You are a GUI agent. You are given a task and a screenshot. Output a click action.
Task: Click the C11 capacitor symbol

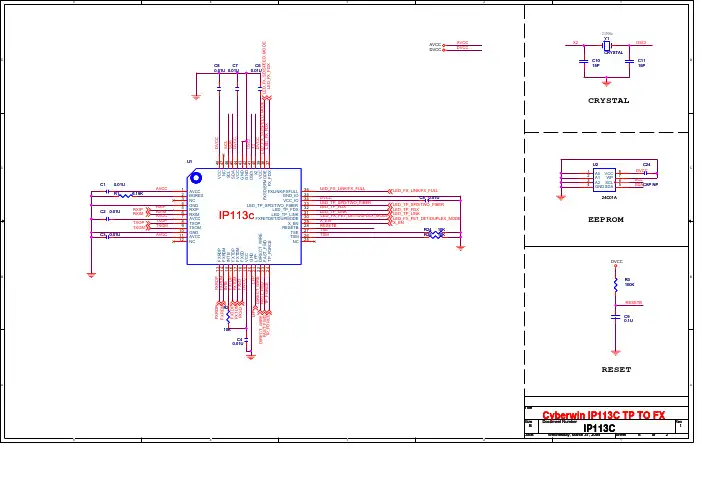pyautogui.click(x=629, y=62)
